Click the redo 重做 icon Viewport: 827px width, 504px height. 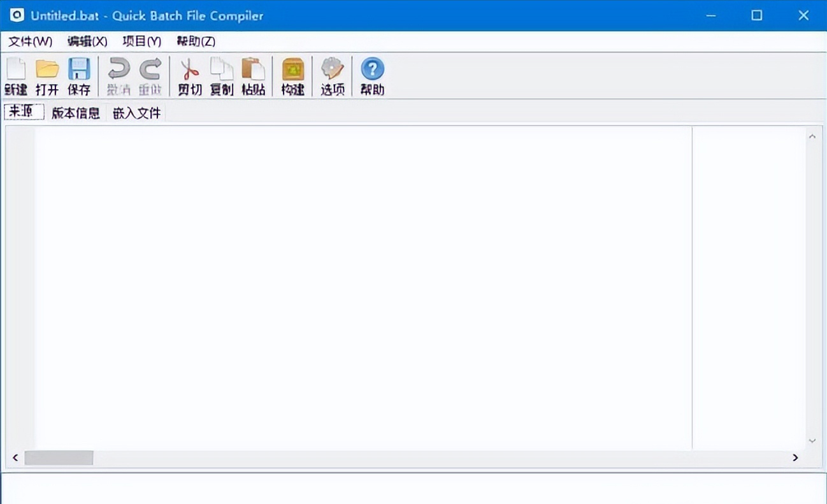point(151,73)
